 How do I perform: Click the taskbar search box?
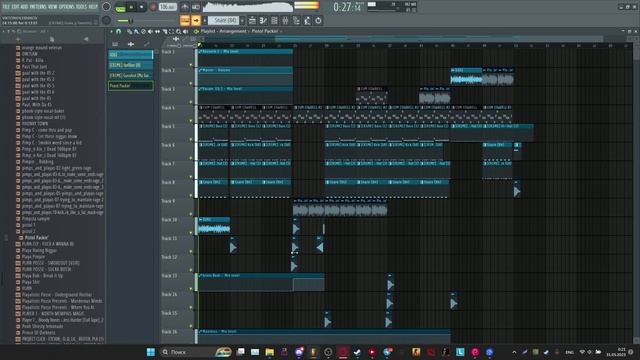[196, 352]
